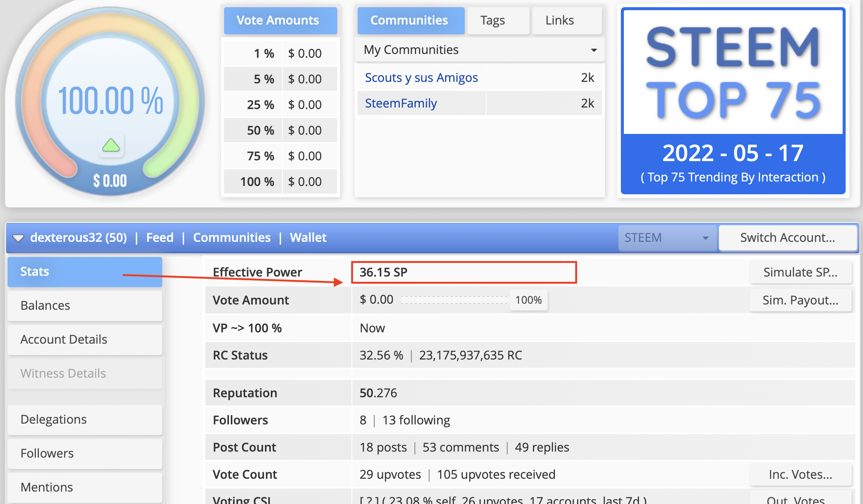863x504 pixels.
Task: Click the '49 replies' count
Action: pyautogui.click(x=542, y=447)
